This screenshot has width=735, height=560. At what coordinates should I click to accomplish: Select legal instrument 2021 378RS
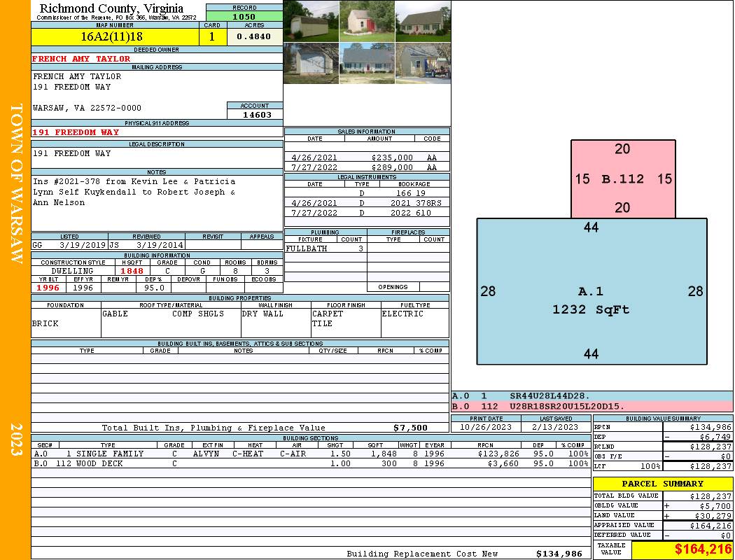(x=415, y=203)
